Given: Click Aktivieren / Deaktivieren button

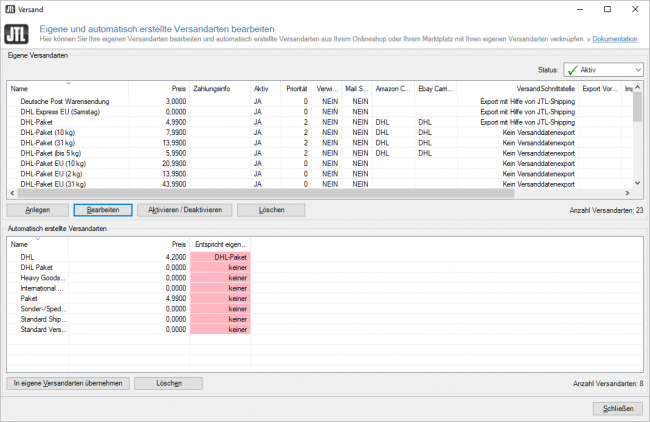Looking at the screenshot, I should tap(185, 210).
